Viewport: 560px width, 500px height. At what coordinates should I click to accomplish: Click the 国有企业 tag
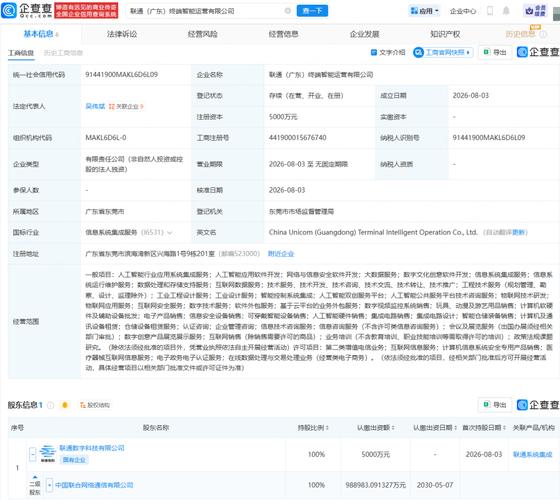[x=74, y=460]
